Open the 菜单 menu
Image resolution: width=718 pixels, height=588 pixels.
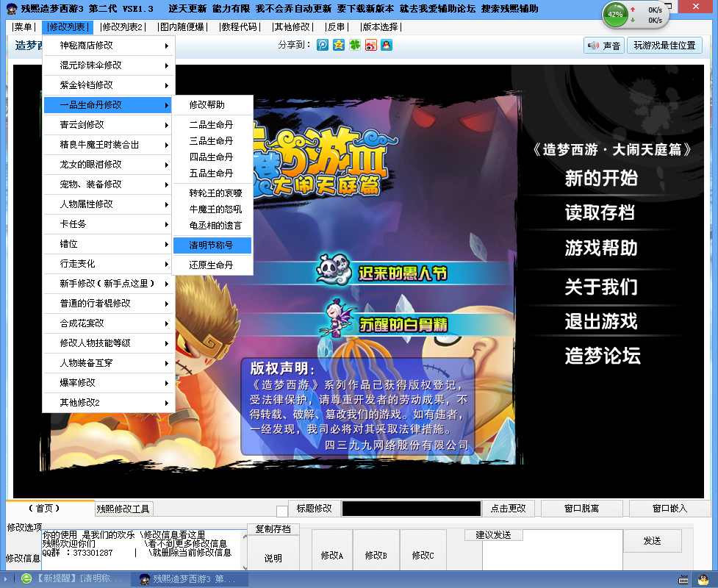(24, 27)
